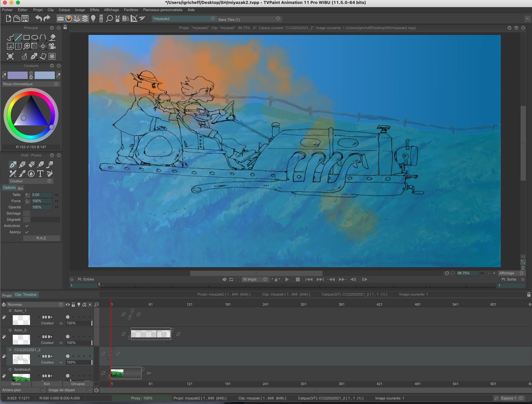The image size is (532, 404).
Task: Toggle alpha preserve icon in timeline header
Action: (x=84, y=304)
